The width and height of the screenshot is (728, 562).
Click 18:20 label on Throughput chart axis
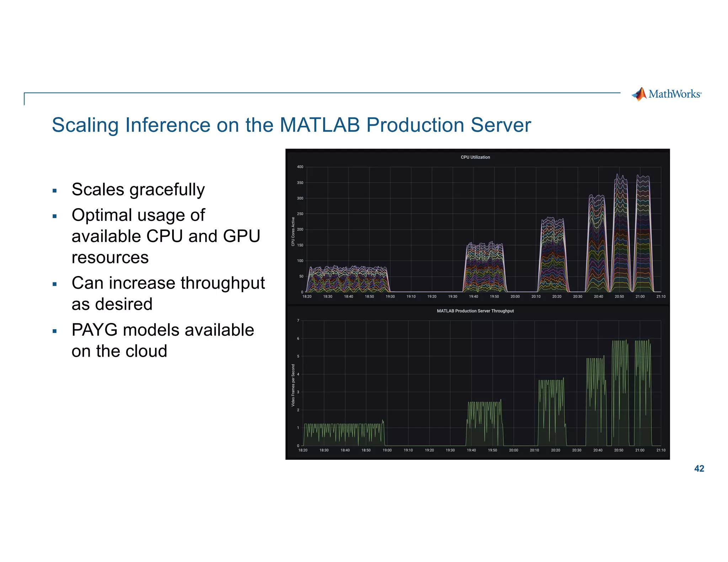(303, 450)
